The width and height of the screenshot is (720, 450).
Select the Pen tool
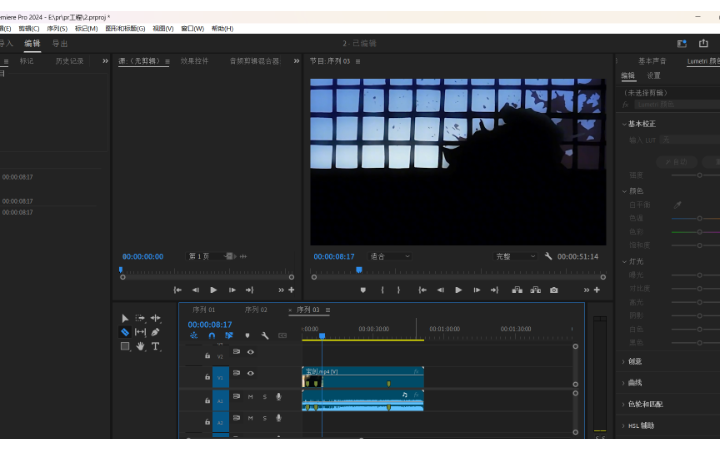pyautogui.click(x=155, y=332)
